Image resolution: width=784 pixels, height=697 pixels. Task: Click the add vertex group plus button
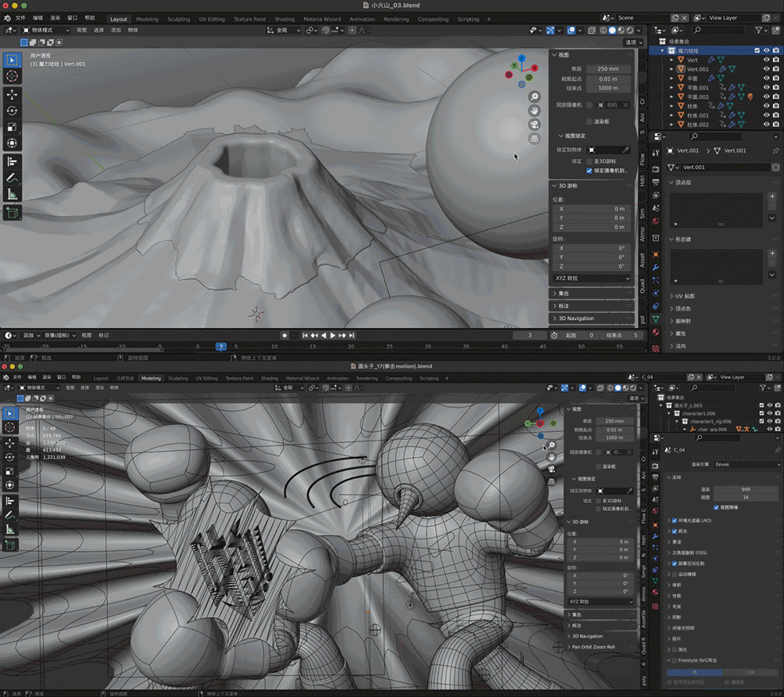[772, 197]
